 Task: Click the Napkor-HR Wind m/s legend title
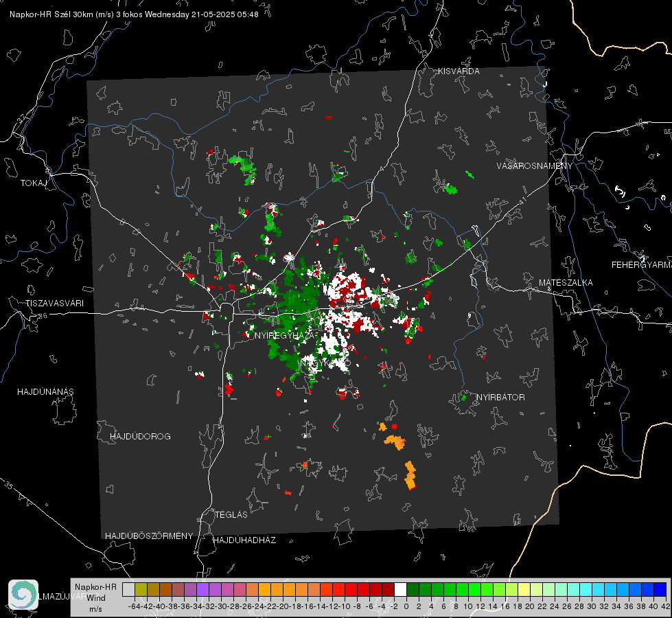[x=95, y=598]
